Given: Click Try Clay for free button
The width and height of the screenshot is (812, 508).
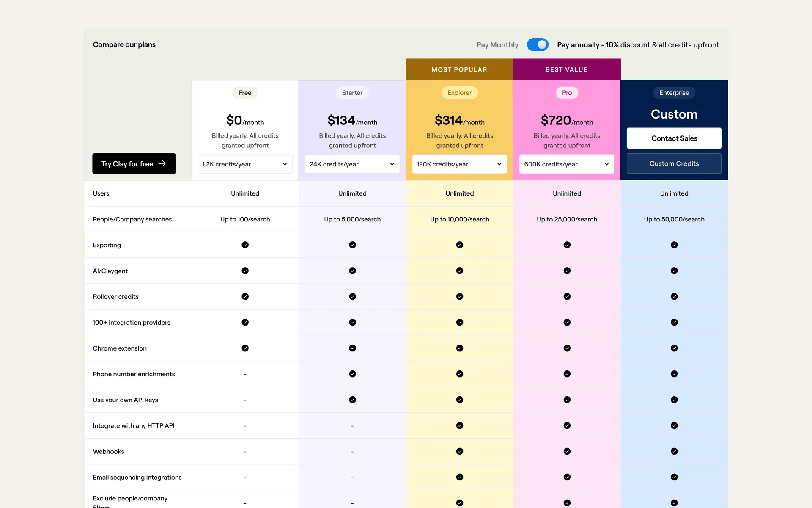Looking at the screenshot, I should point(134,163).
